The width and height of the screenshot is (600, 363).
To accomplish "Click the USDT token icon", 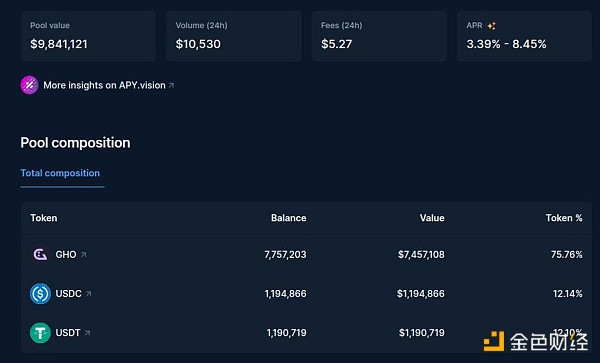I will [x=40, y=333].
